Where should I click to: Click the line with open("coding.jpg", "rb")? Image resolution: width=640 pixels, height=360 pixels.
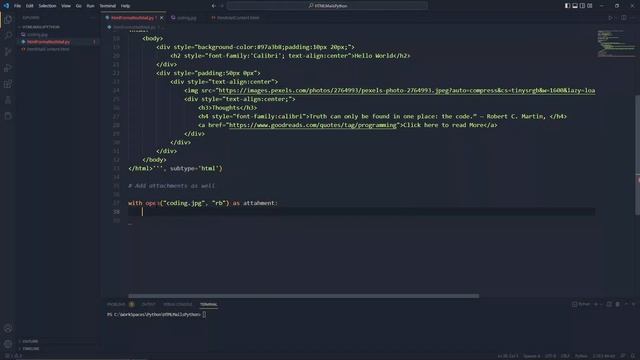click(202, 203)
